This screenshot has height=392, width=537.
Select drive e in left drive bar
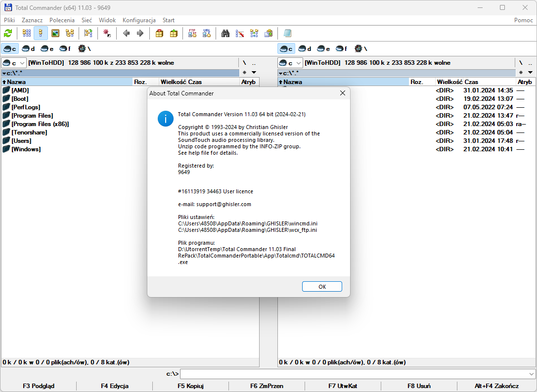(x=47, y=48)
